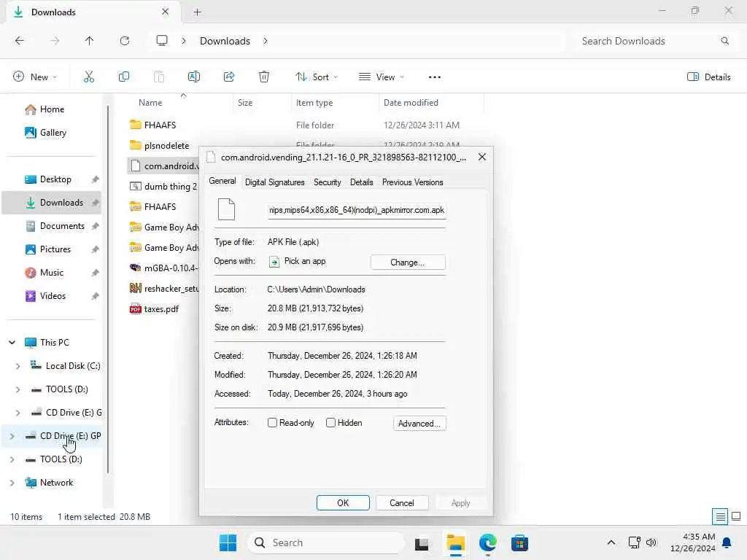Click the Advanced... attributes button
This screenshot has height=560, width=747.
pyautogui.click(x=419, y=424)
